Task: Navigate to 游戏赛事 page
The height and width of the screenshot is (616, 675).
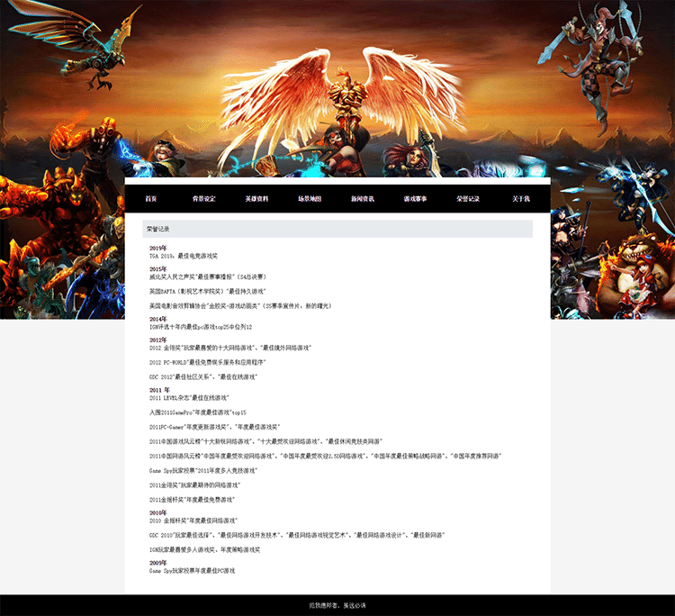Action: (x=415, y=198)
